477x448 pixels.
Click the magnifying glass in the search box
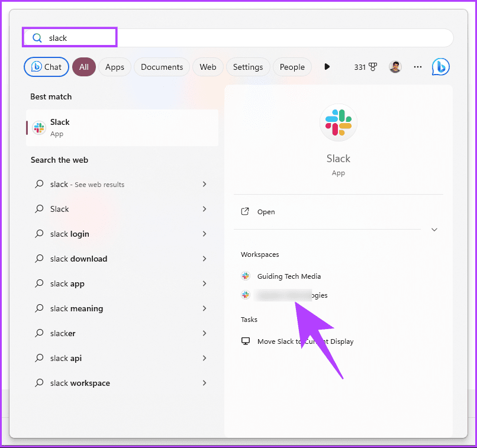(x=37, y=37)
